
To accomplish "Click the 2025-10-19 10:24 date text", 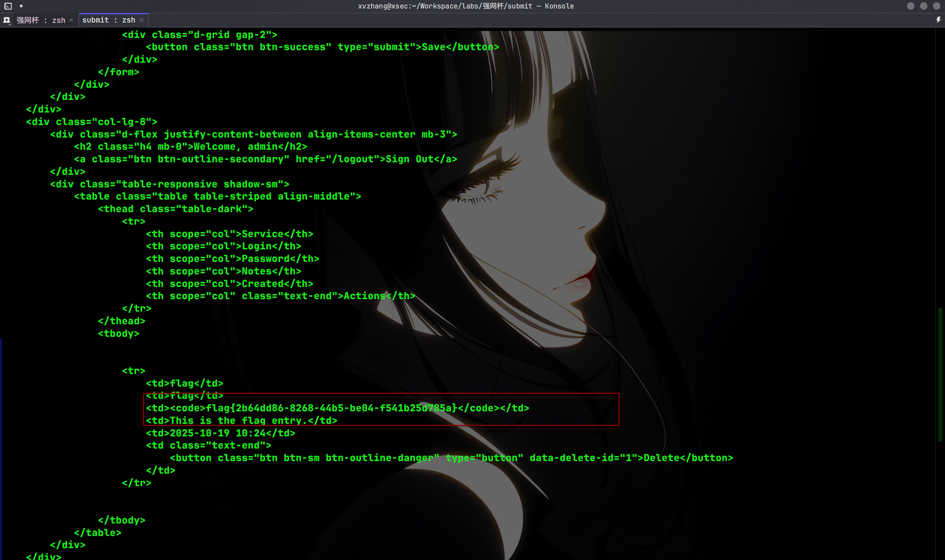I will 217,433.
